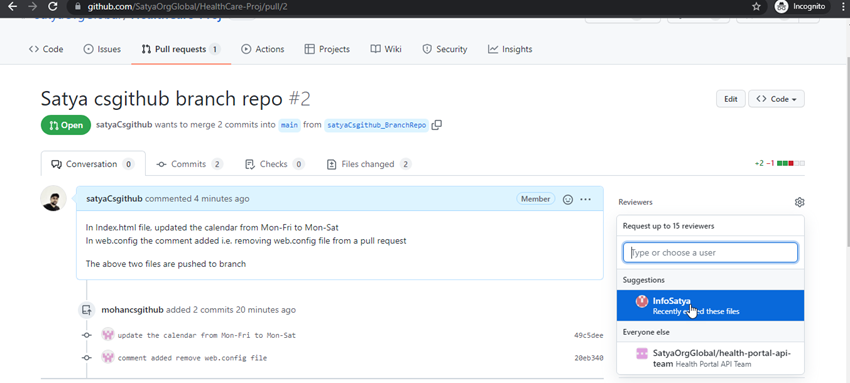Open the satyaCsgithub_BranchRepo branch link
The image size is (850, 383).
pos(377,125)
